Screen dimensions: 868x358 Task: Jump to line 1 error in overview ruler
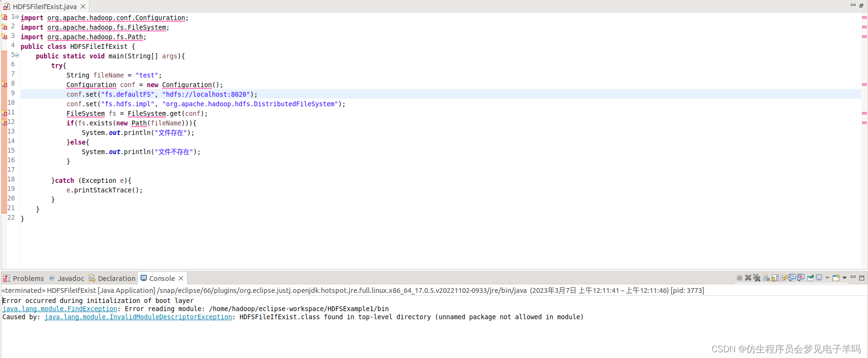click(864, 17)
